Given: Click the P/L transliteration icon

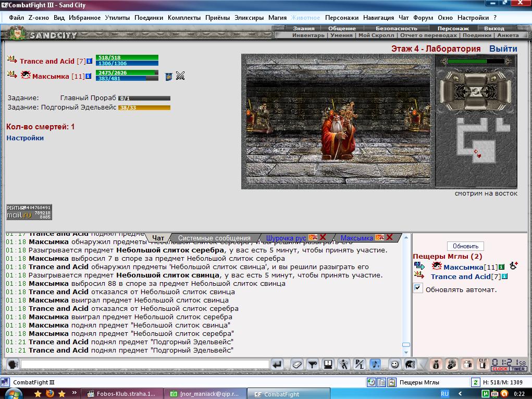Looking at the screenshot, I should (x=359, y=365).
